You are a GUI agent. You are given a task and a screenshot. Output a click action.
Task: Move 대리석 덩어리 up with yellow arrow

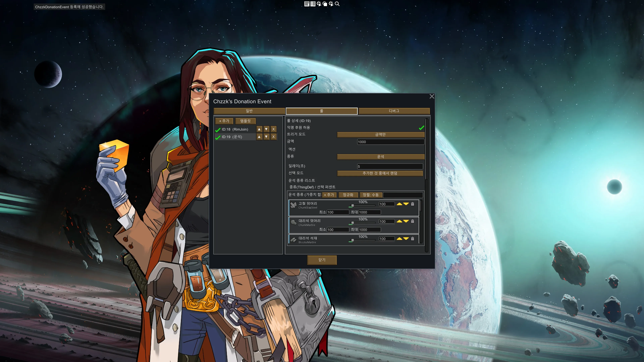399,221
